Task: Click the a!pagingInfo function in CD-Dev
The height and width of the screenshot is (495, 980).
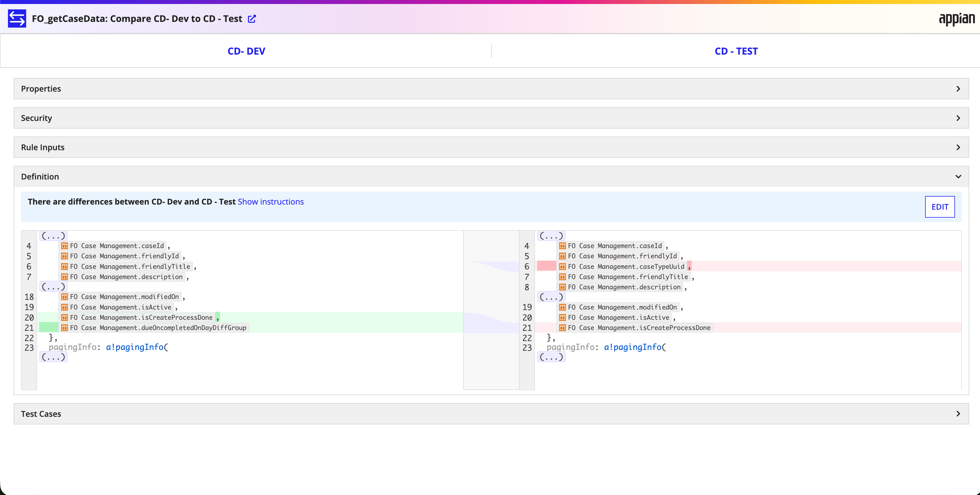Action: click(x=135, y=347)
